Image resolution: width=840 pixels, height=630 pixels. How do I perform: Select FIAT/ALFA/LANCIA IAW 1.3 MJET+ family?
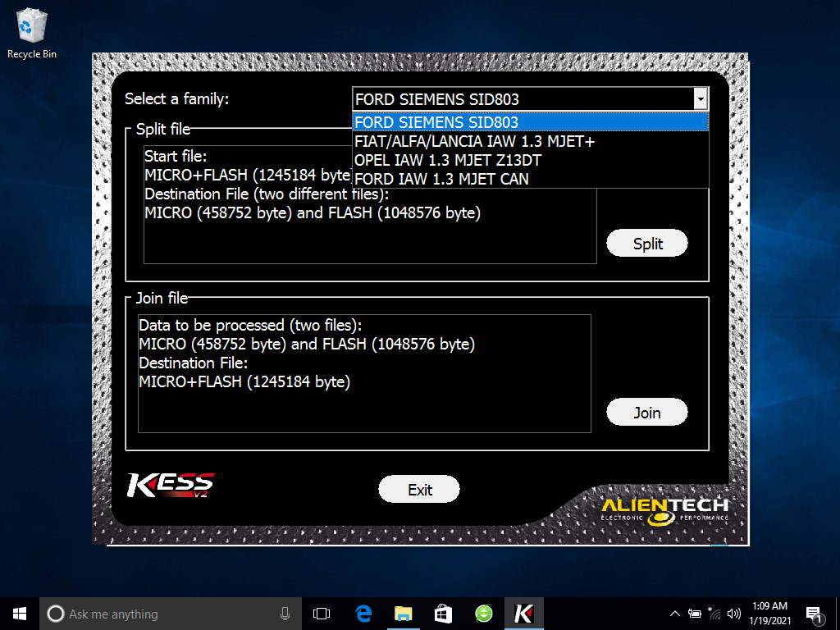point(474,141)
